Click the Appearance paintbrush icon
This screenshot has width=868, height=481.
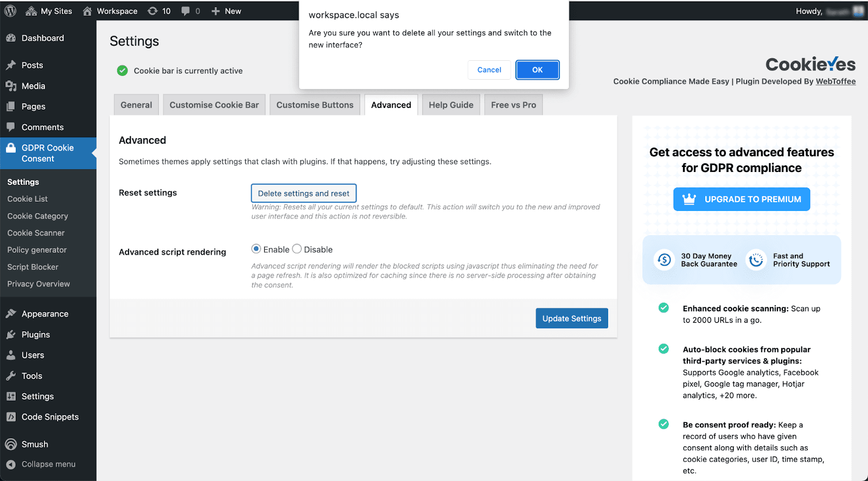(x=11, y=313)
